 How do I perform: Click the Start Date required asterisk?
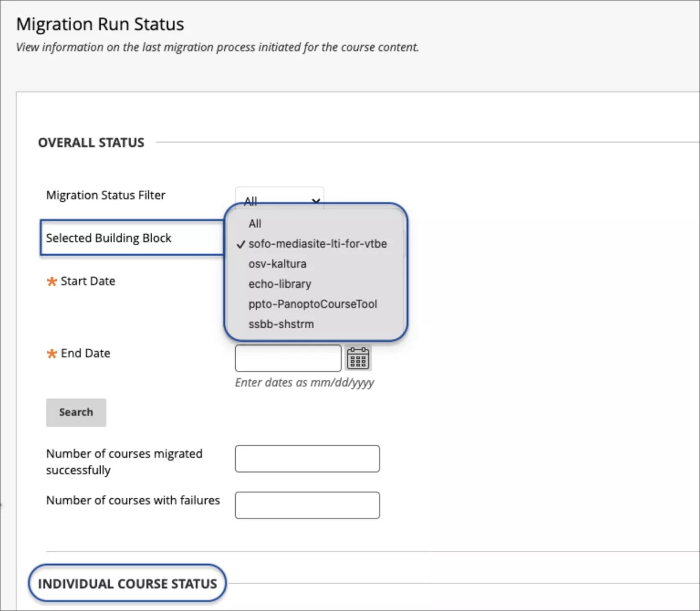pyautogui.click(x=52, y=281)
